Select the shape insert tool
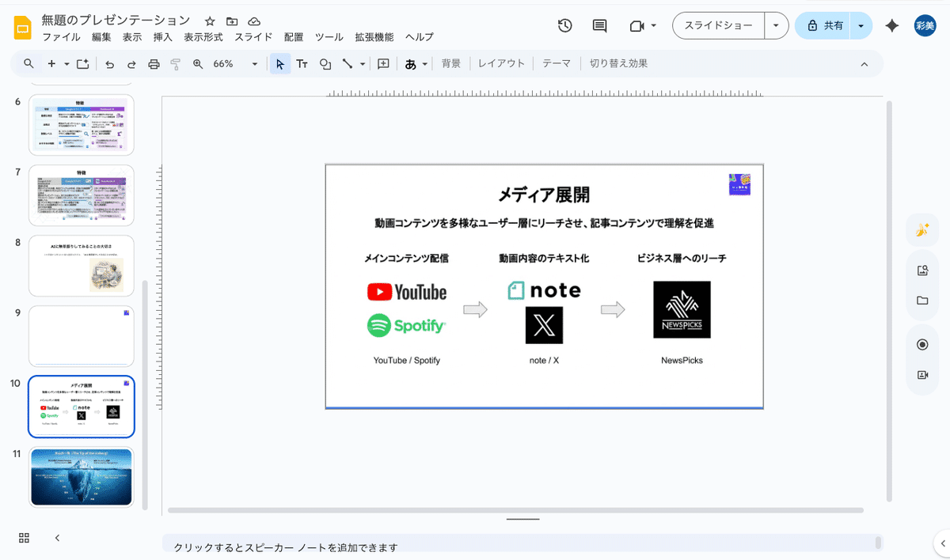 [x=325, y=64]
